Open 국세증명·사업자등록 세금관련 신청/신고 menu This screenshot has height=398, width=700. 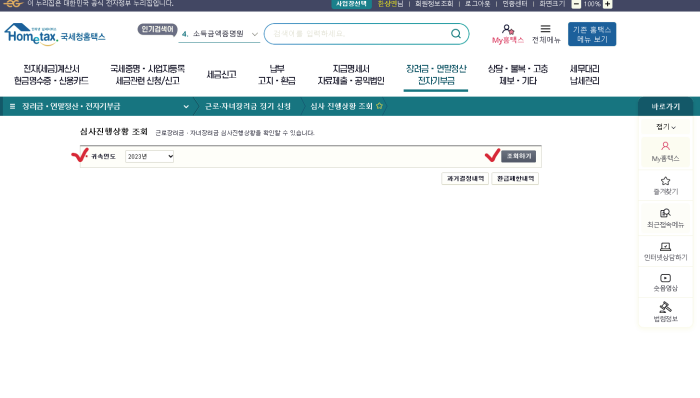click(147, 75)
